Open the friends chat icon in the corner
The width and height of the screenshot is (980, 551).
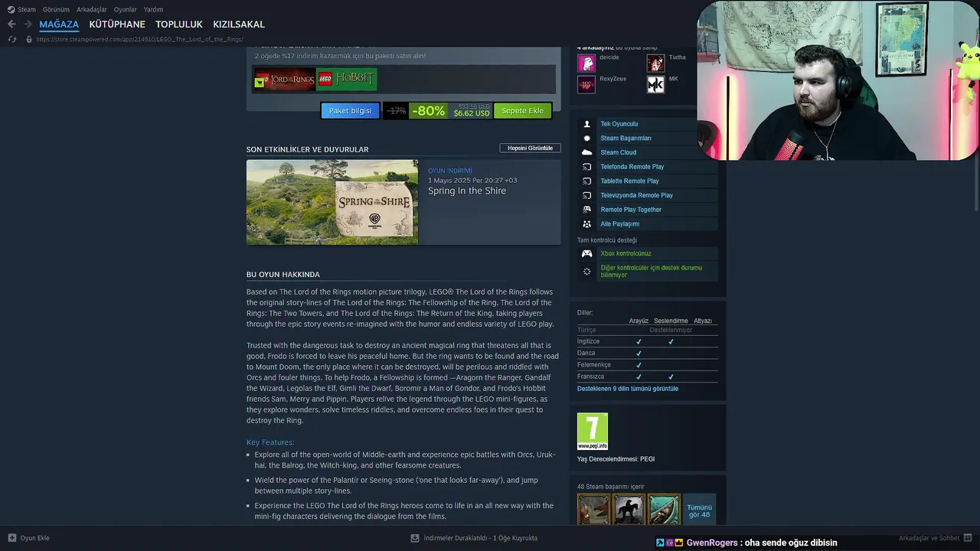tap(968, 538)
